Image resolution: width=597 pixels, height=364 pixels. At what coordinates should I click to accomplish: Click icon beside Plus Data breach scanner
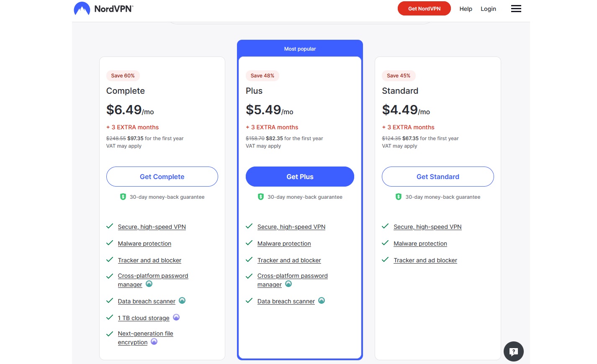(322, 300)
